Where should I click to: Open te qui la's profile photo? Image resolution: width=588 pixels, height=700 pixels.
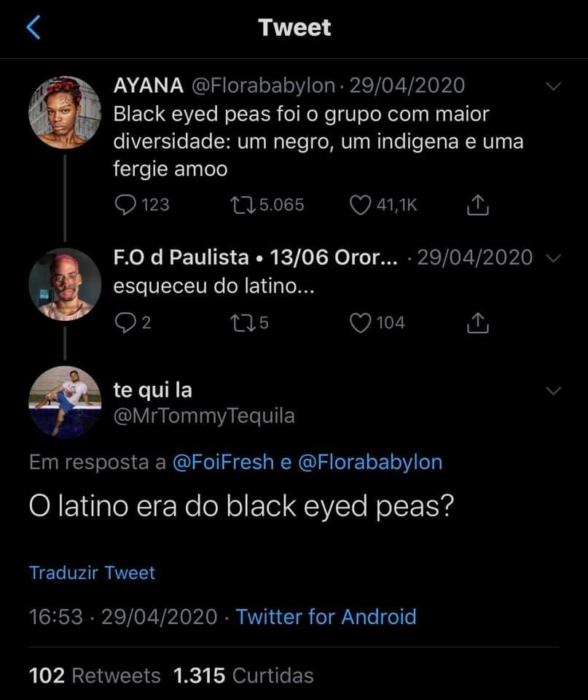click(64, 402)
